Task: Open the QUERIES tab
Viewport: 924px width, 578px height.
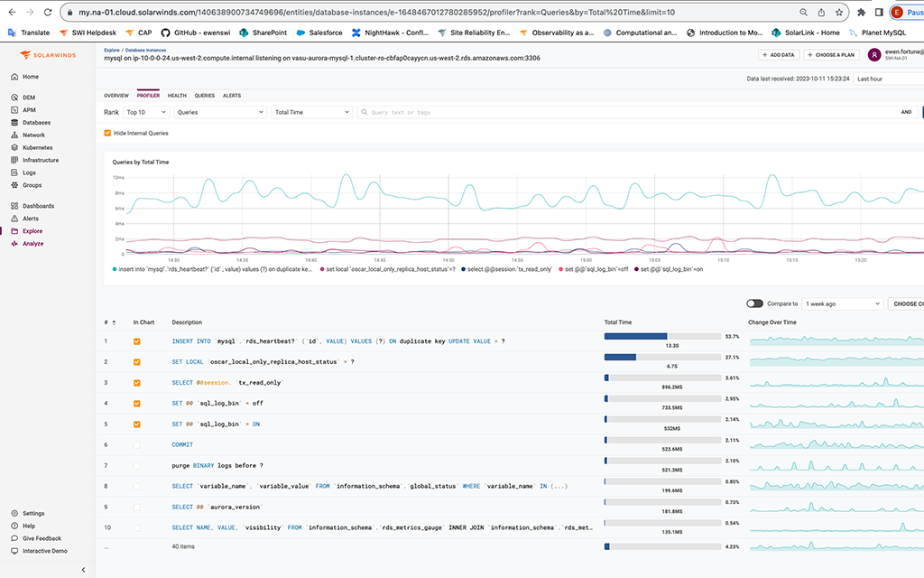Action: (x=205, y=95)
